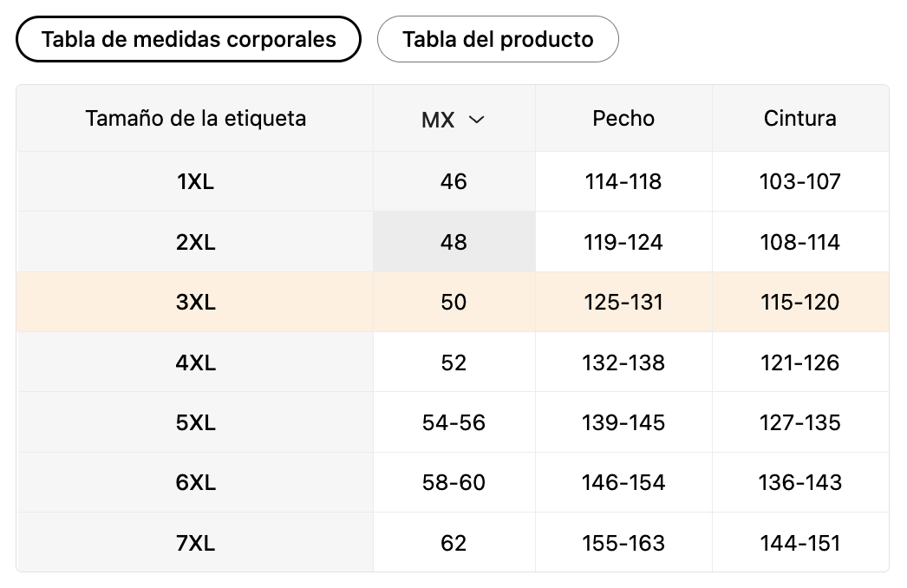Click the Pecho column header
The height and width of the screenshot is (588, 907).
pos(623,118)
